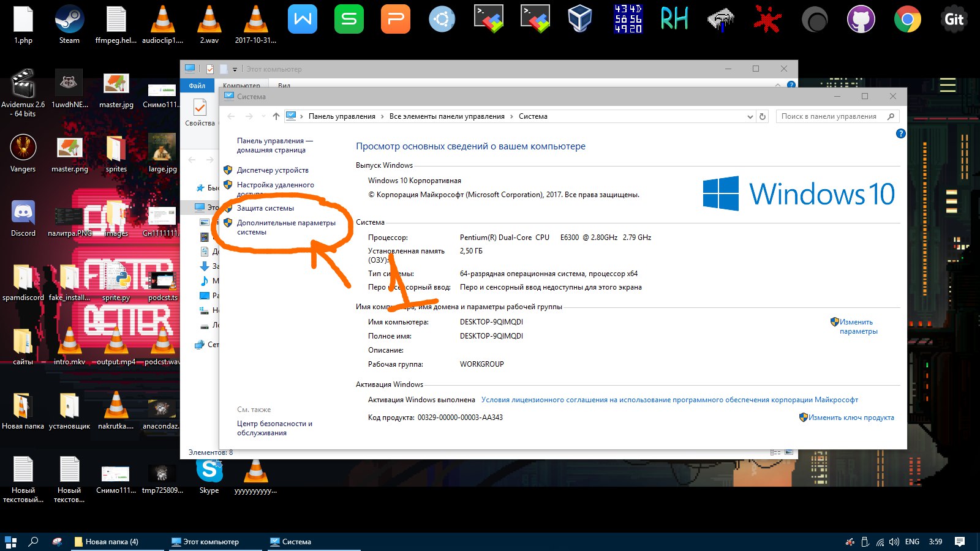
Task: Go to control panel home page link
Action: (274, 145)
